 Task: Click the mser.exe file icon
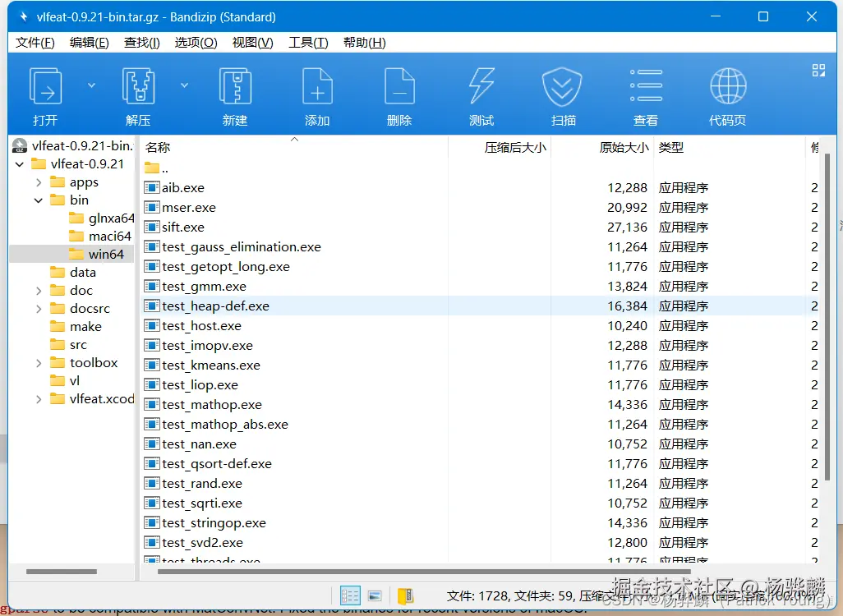tap(152, 207)
